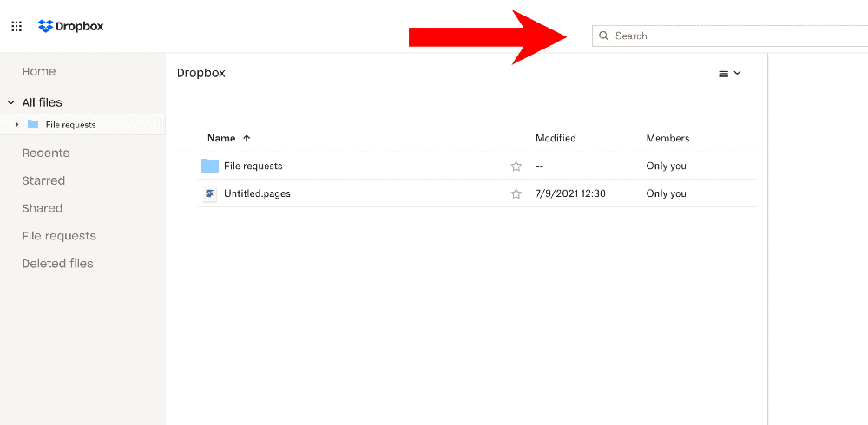This screenshot has height=425, width=868.
Task: Open the Untitled.pages file
Action: click(x=257, y=193)
